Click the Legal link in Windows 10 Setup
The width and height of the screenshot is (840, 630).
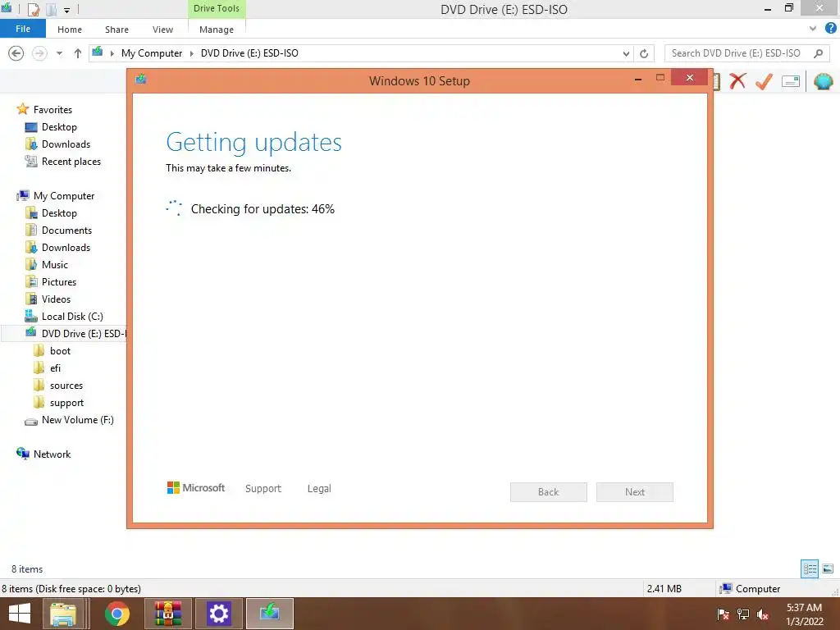point(319,489)
